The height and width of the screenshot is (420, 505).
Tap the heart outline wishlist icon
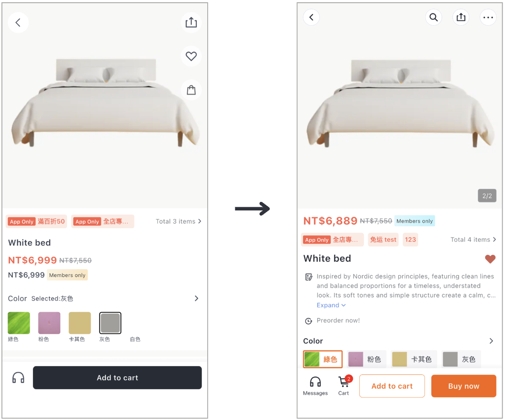coord(191,57)
